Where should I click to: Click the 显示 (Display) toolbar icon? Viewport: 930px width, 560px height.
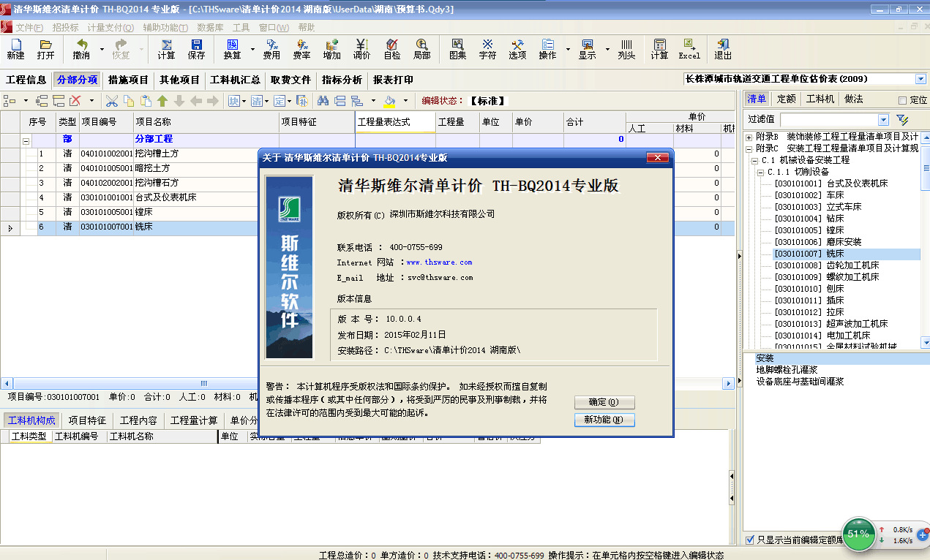tap(587, 49)
